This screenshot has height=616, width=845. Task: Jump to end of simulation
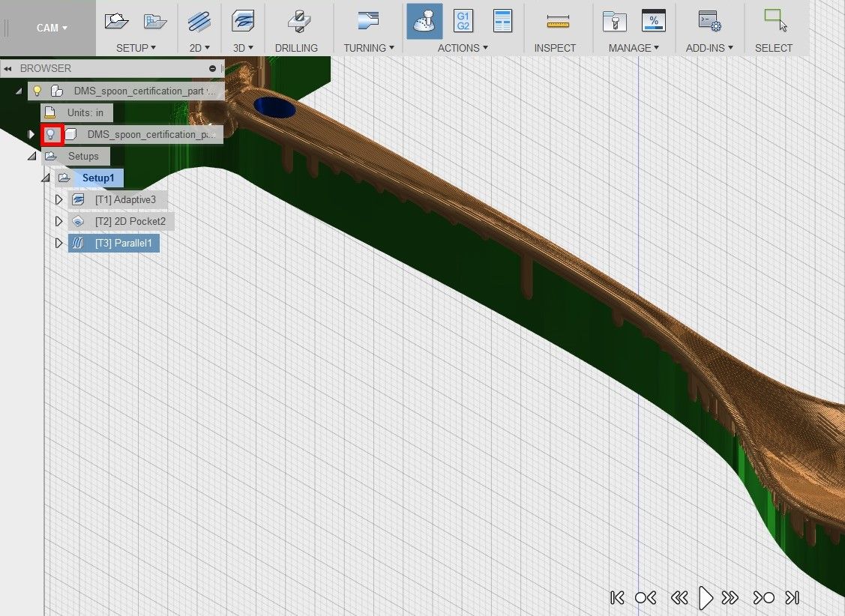pos(793,598)
